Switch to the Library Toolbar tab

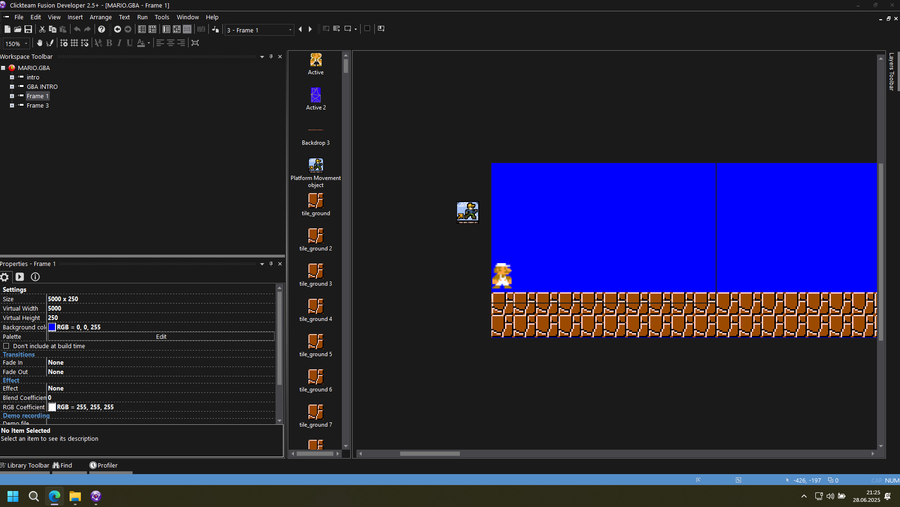(25, 466)
